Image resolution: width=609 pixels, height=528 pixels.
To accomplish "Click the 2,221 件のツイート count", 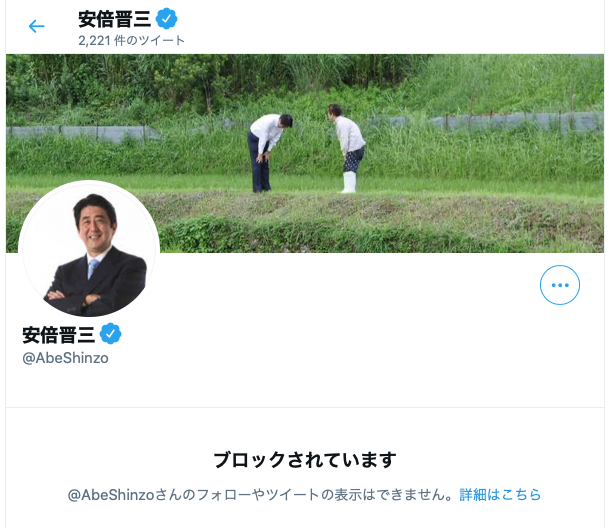I will 131,40.
